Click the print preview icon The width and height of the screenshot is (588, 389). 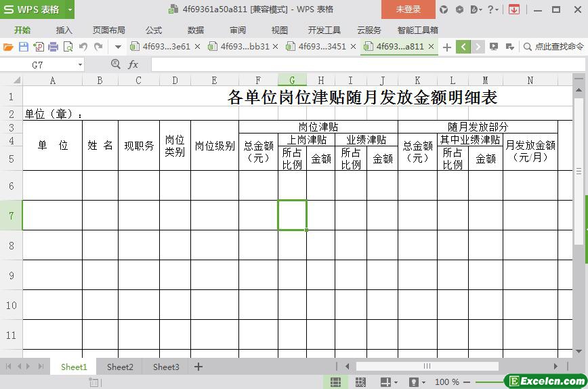68,47
